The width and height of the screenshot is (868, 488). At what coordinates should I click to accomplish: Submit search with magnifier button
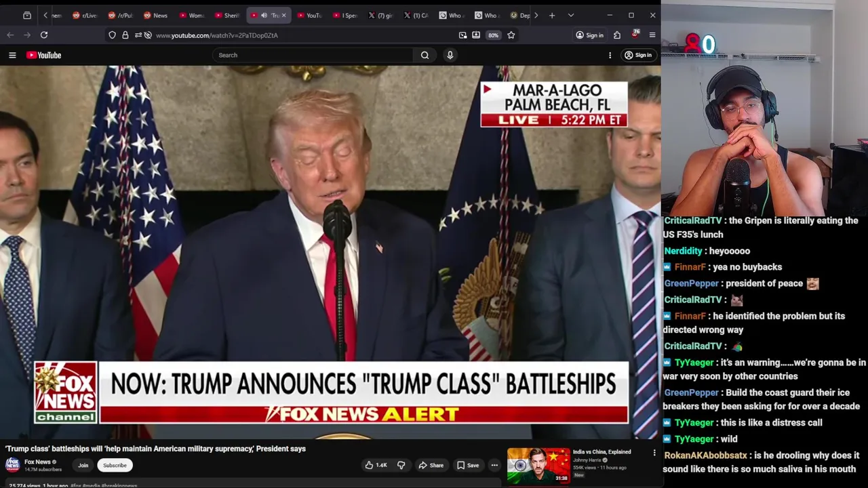[425, 55]
